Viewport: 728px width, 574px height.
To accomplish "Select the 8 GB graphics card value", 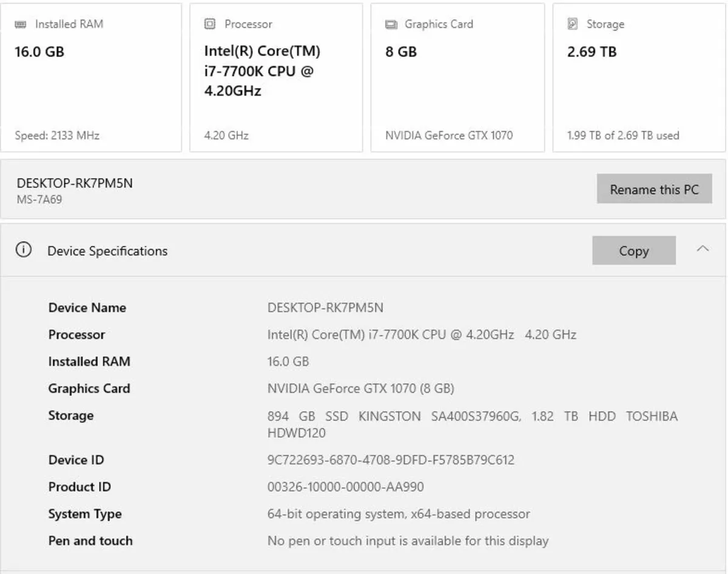I will point(401,52).
